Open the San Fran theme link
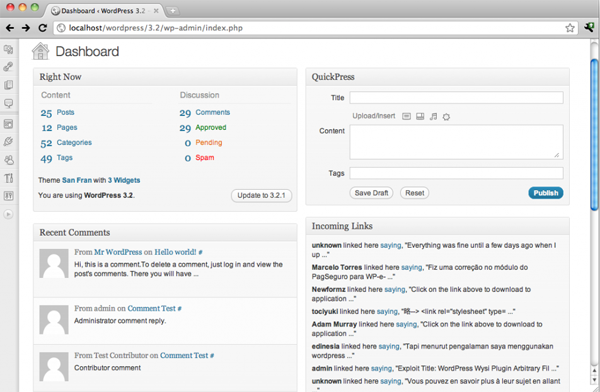 [x=77, y=180]
